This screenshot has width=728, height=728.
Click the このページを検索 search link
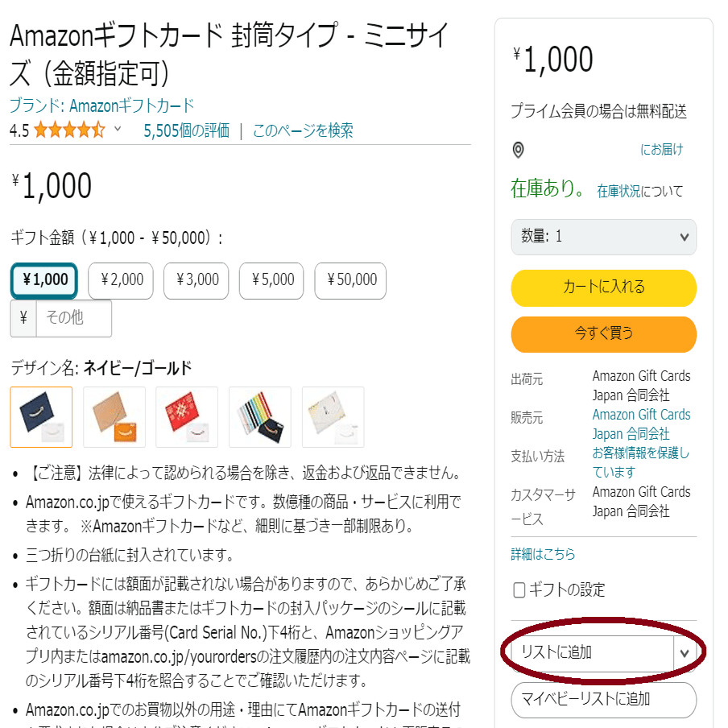point(304,130)
